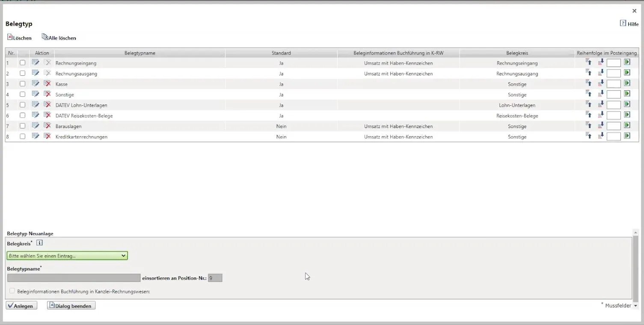
Task: Enable Beleginformationen Buchführung in Kanzlei-Rechnungswesen
Action: coord(12,291)
